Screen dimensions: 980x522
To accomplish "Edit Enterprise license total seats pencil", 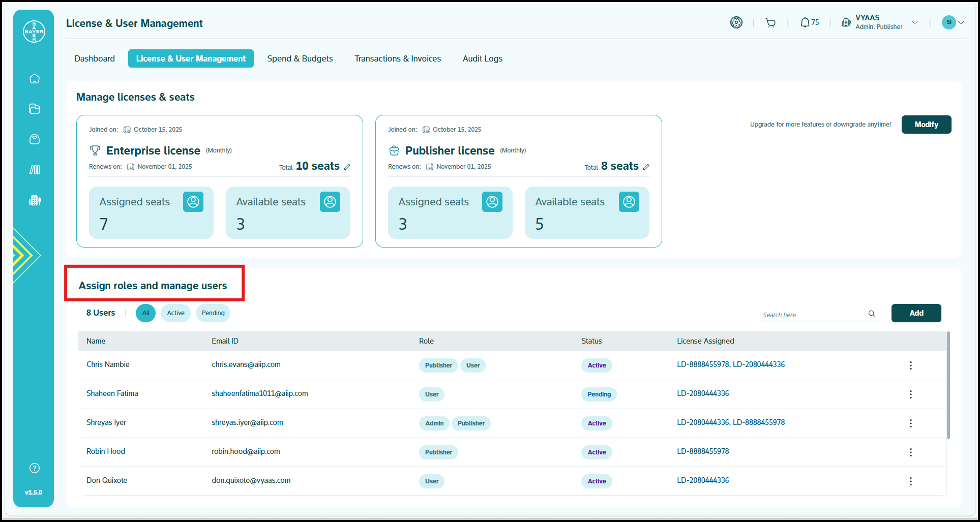I will (347, 167).
